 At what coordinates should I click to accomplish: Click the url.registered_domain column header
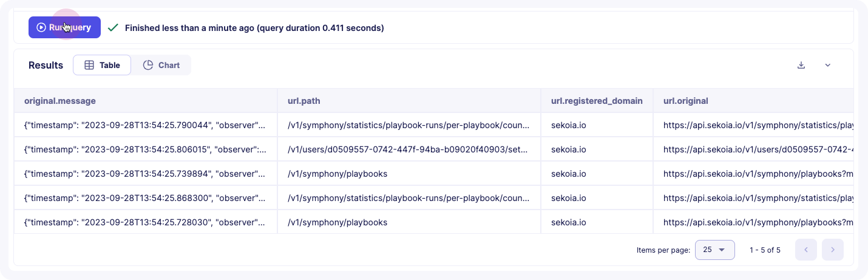coord(596,101)
